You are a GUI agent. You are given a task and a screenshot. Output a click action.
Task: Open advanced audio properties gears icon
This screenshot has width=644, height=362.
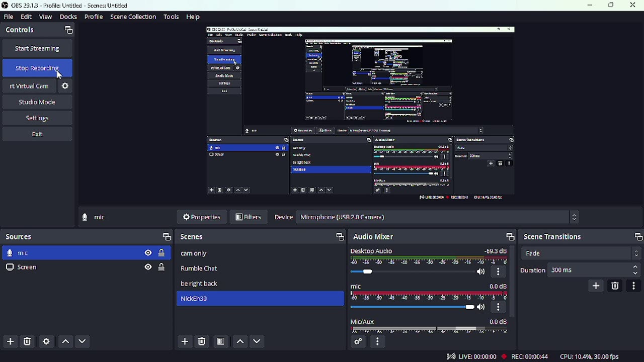point(358,342)
